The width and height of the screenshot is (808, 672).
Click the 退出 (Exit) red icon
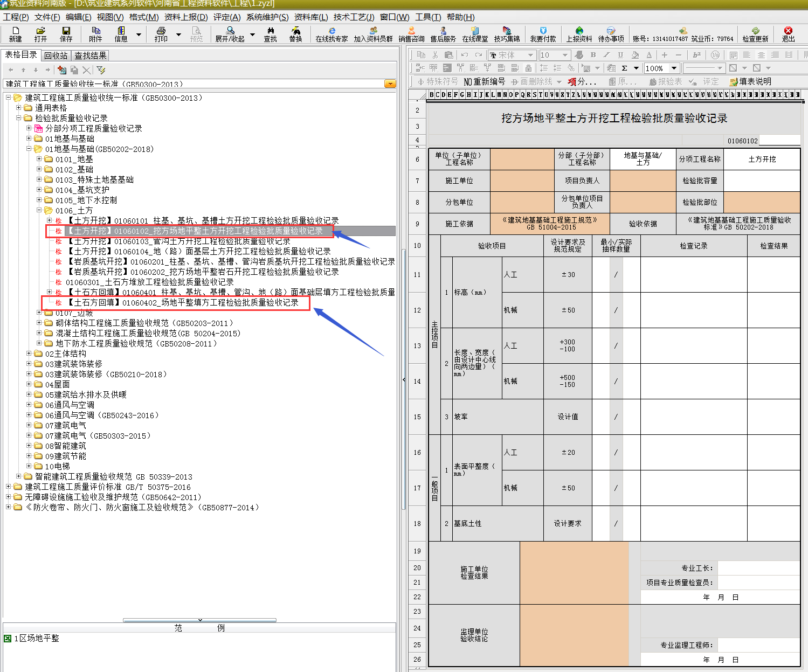point(788,34)
